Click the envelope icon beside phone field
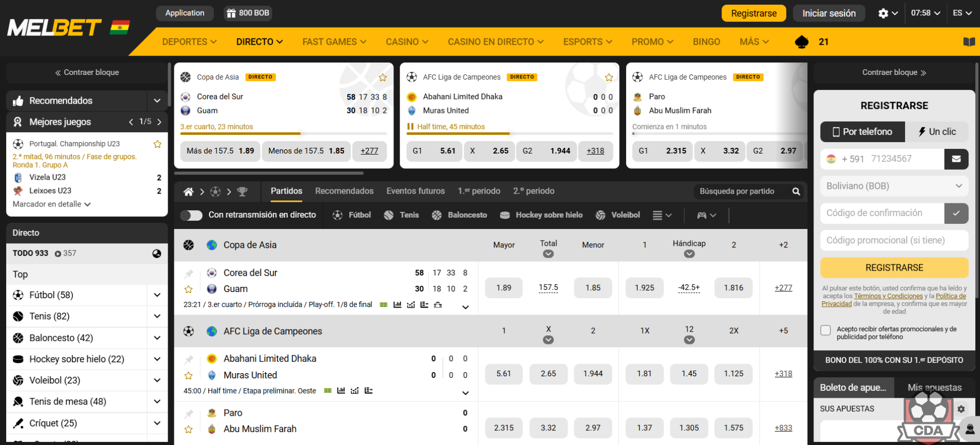This screenshot has width=980, height=445. (x=956, y=159)
